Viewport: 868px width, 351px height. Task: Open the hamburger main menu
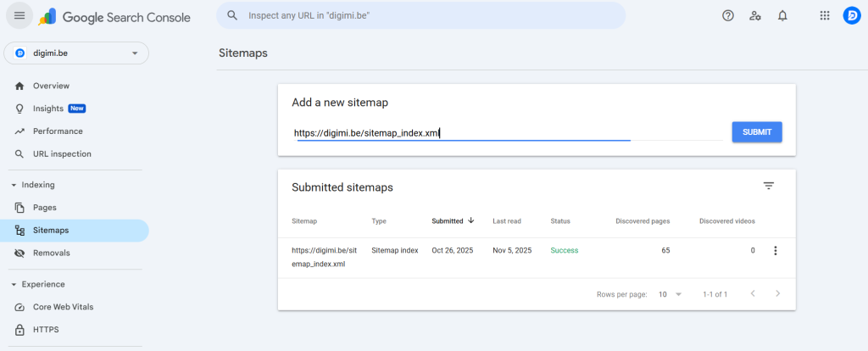tap(19, 16)
